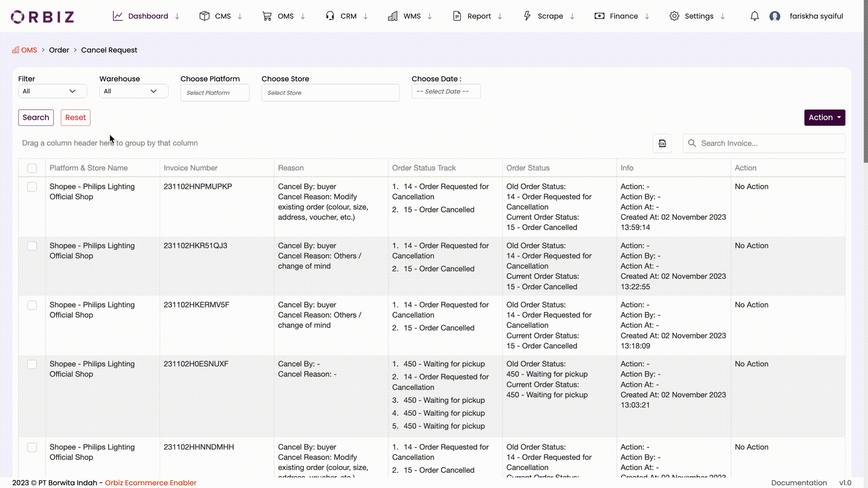This screenshot has height=488, width=868.
Task: Sort by Invoice Number column header
Action: tap(190, 168)
